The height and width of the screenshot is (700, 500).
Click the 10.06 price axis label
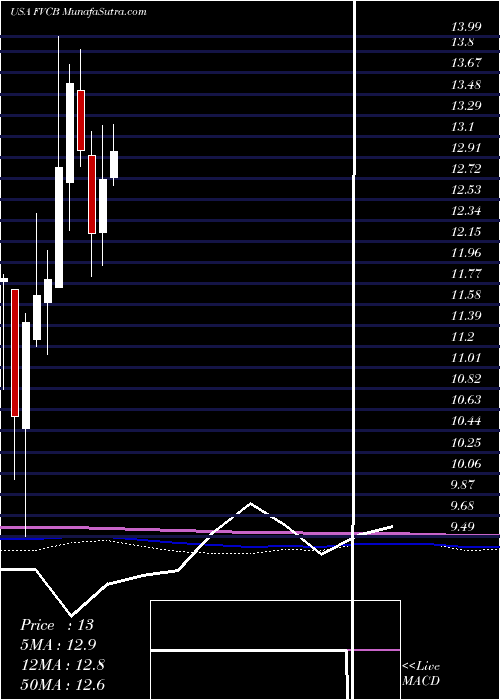point(466,463)
